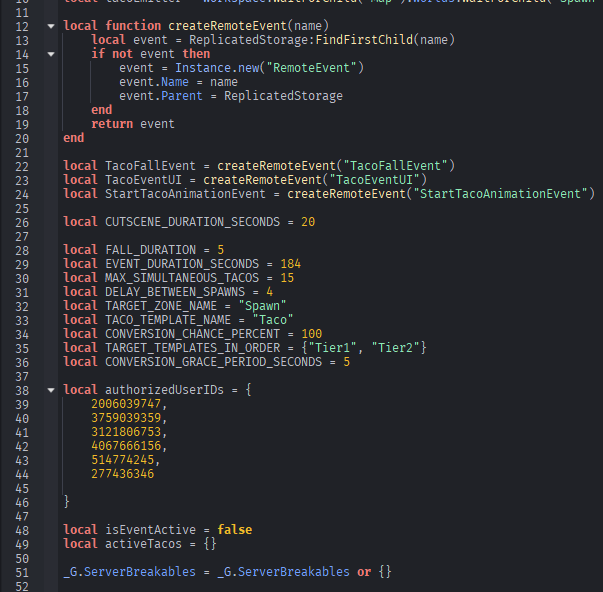Click the "TacoEventUI" string on line 23
This screenshot has width=603, height=592.
click(x=374, y=180)
